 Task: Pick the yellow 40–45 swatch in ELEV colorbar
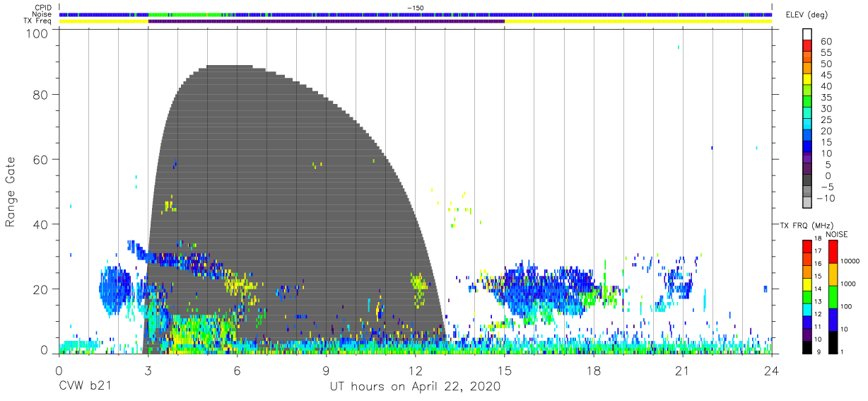point(807,81)
